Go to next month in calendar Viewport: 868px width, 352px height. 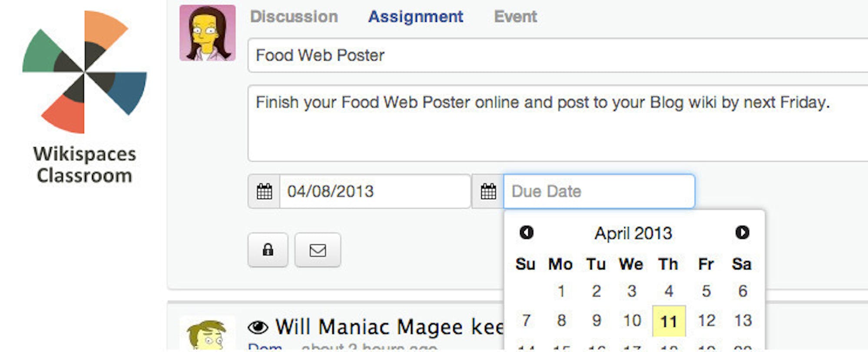[742, 232]
